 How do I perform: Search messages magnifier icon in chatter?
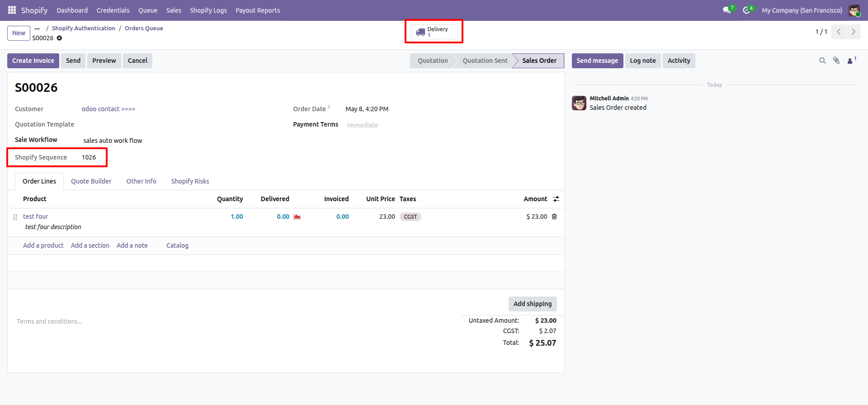tap(822, 61)
